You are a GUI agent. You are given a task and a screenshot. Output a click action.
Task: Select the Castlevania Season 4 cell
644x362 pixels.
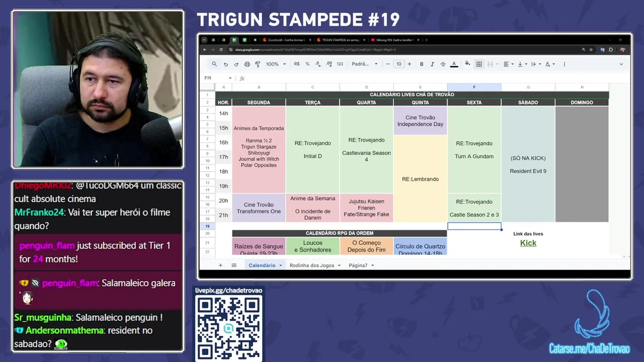coord(366,150)
